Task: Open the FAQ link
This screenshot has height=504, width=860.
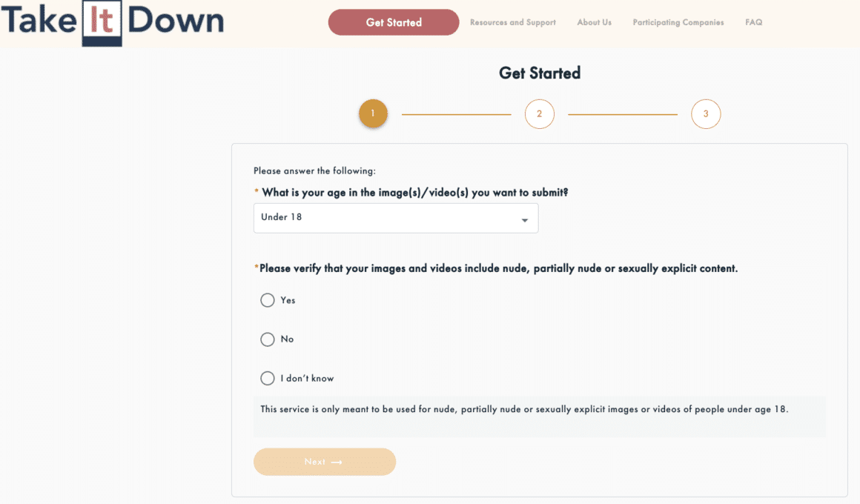Action: coord(753,22)
